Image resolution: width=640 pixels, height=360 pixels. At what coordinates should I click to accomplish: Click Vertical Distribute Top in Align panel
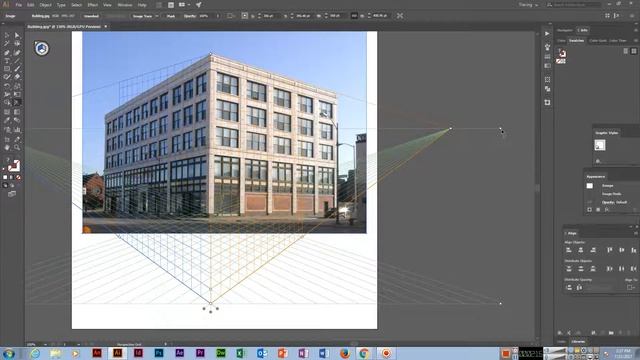tap(569, 269)
